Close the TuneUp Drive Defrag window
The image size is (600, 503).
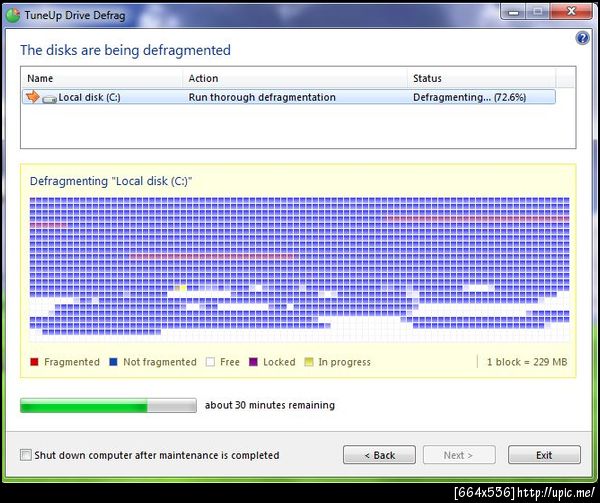coord(571,11)
